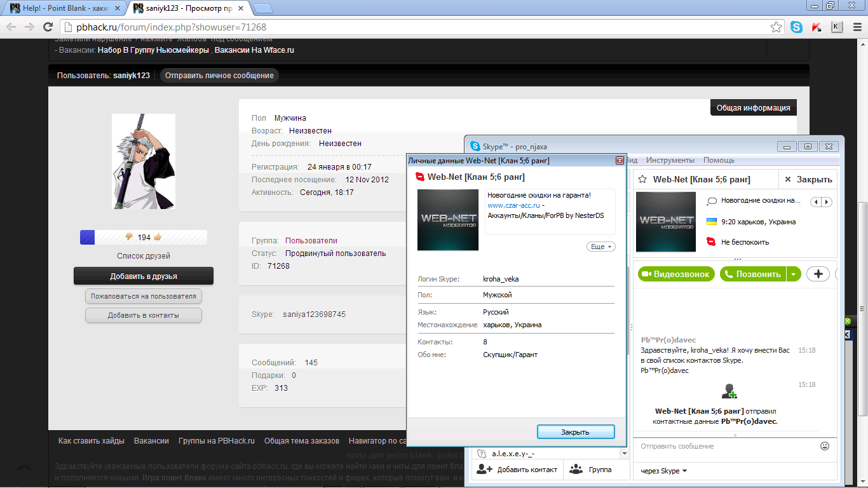Click the Kaspersky keyboard extension icon

(x=837, y=27)
